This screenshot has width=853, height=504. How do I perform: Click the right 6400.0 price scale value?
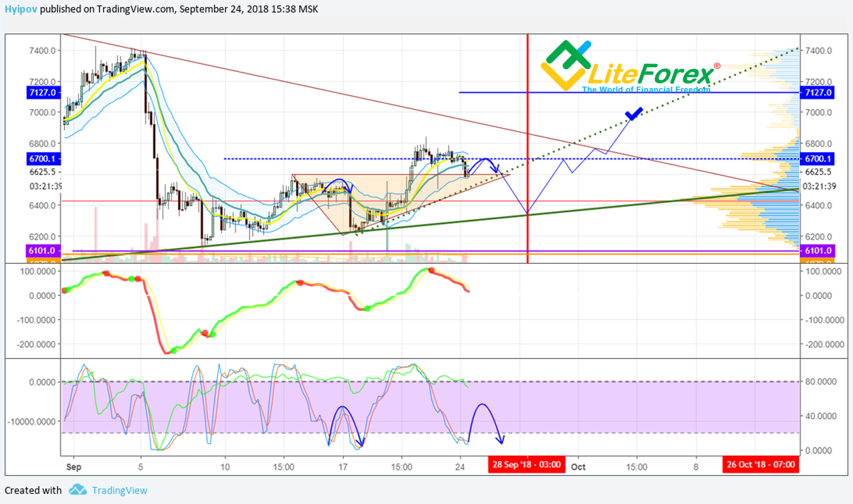818,205
